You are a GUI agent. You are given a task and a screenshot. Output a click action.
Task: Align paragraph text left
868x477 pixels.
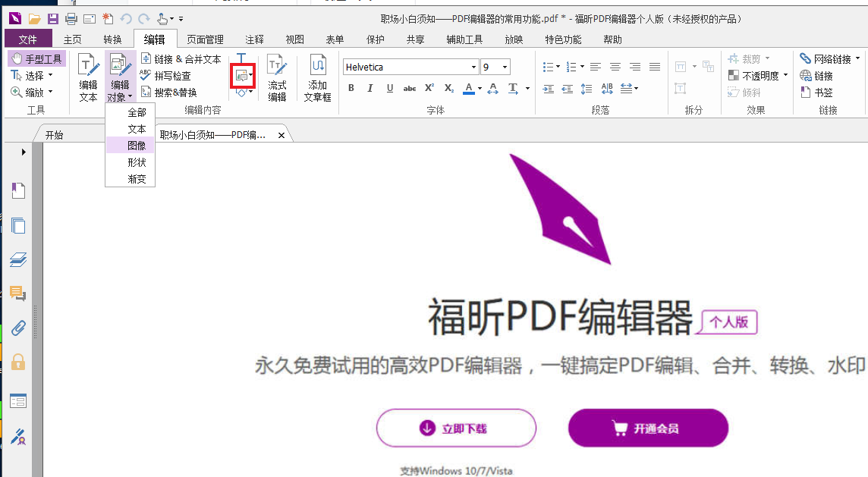pos(595,67)
